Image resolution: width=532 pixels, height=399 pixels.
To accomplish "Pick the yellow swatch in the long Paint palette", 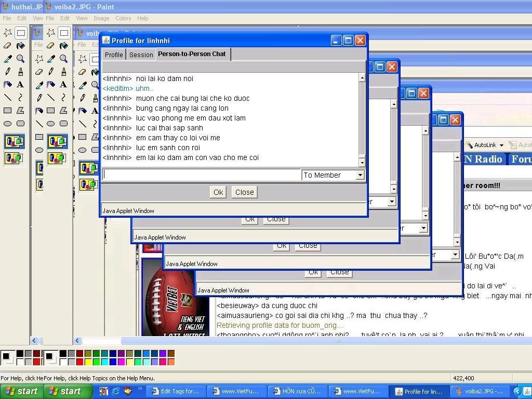I will (x=88, y=362).
